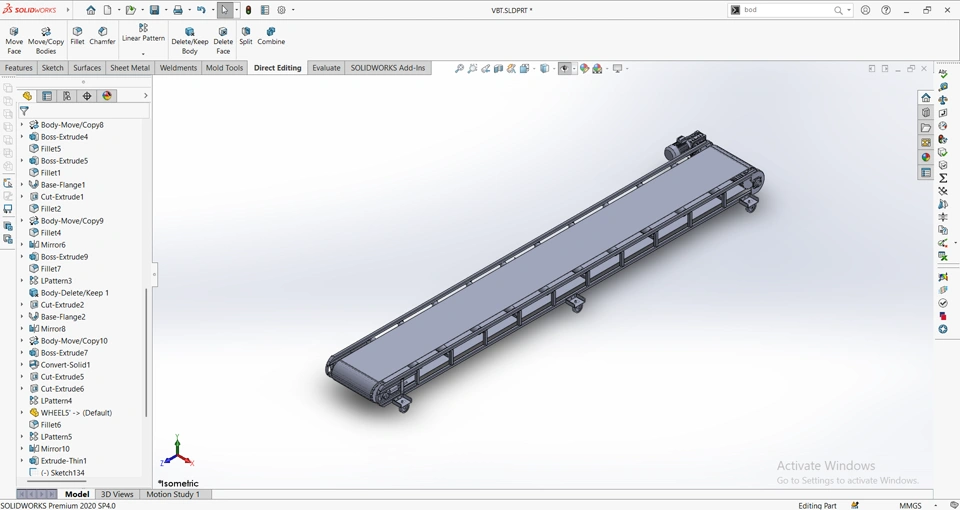Open Delete/Keep Body tool
960x510 pixels.
(x=189, y=40)
